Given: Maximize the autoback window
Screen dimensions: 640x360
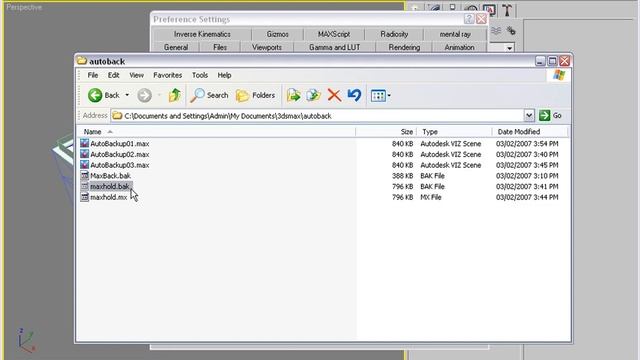Looking at the screenshot, I should pos(552,61).
